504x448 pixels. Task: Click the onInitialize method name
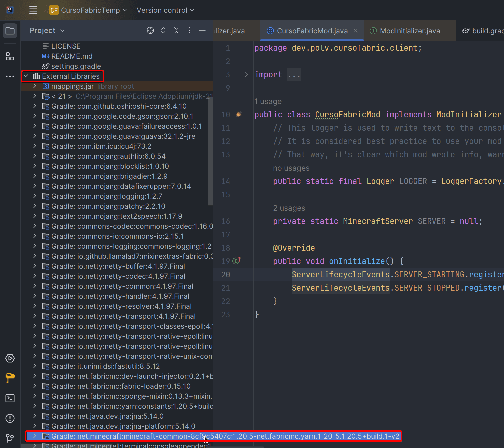click(357, 261)
